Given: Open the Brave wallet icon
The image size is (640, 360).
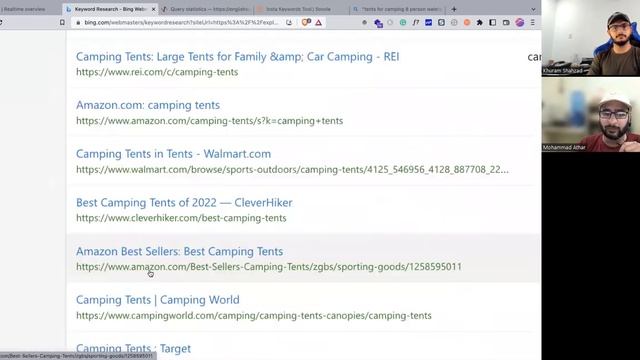Looking at the screenshot, I should 506,23.
